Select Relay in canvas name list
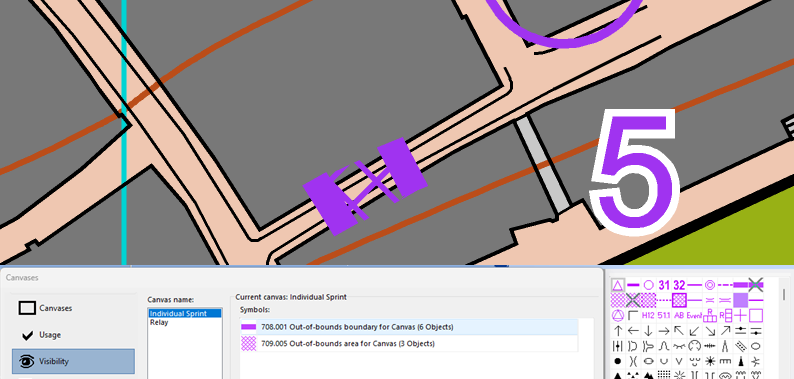Viewport: 794px width, 379px height. (159, 322)
